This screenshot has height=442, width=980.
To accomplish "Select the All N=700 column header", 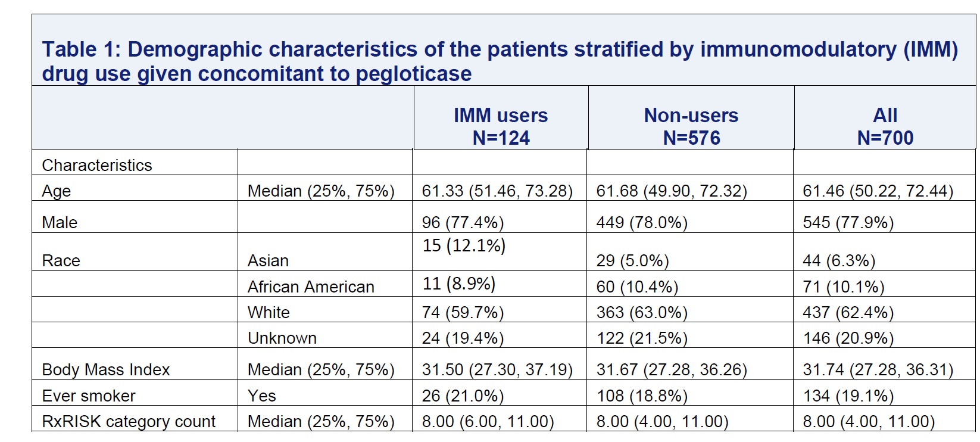I will coord(885,126).
